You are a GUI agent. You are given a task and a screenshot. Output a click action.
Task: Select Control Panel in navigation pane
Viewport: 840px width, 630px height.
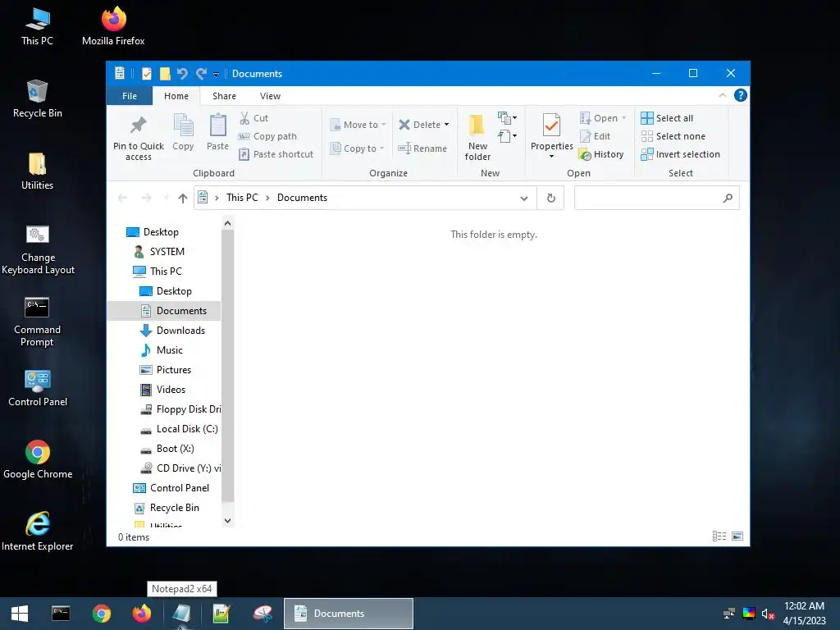pos(171,488)
